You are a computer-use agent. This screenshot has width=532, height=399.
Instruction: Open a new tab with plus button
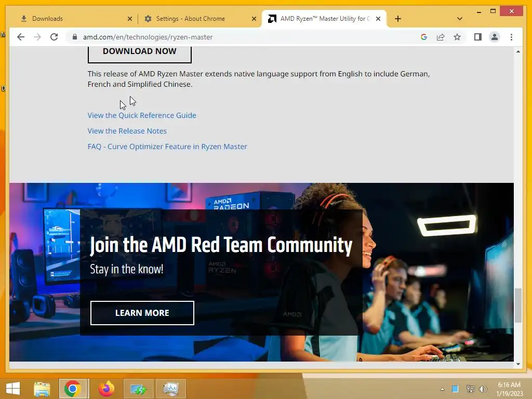(398, 19)
